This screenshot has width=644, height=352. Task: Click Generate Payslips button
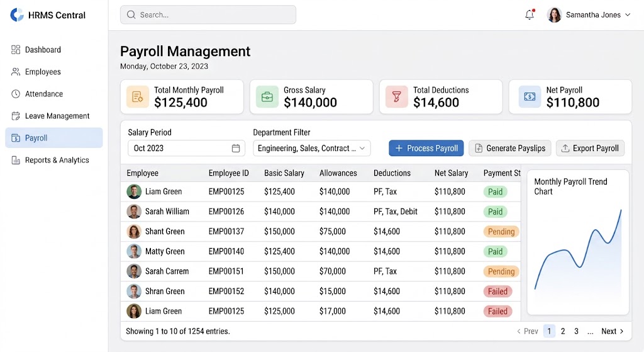pyautogui.click(x=510, y=148)
